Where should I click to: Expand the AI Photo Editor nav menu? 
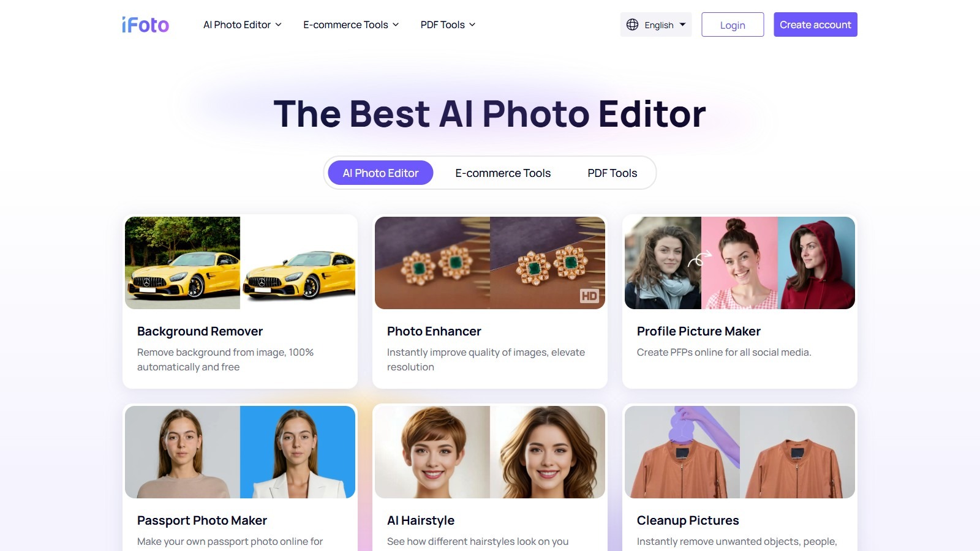[x=243, y=24]
